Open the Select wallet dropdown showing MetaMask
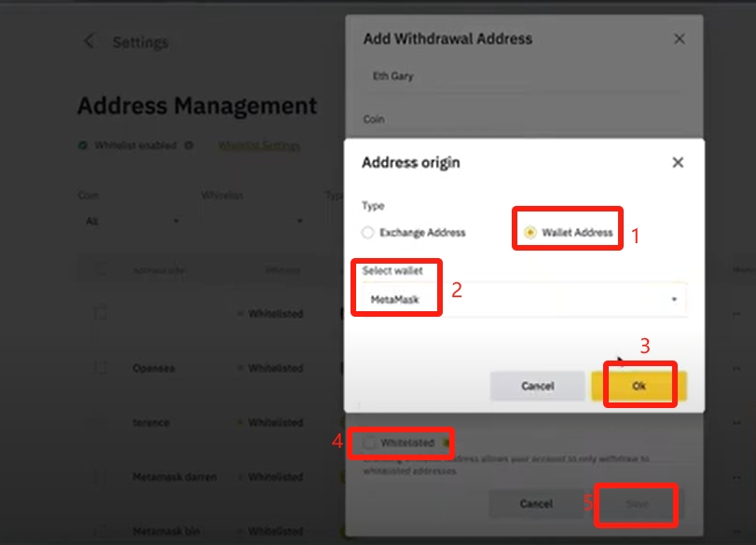The height and width of the screenshot is (545, 756). coord(524,299)
